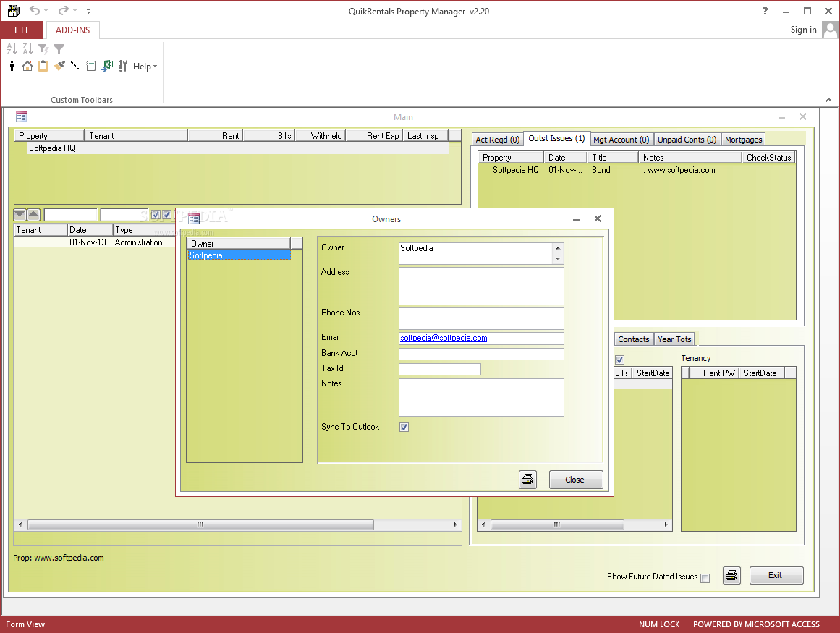Switch to Mgt Account (0) tab
Image resolution: width=840 pixels, height=633 pixels.
tap(621, 139)
